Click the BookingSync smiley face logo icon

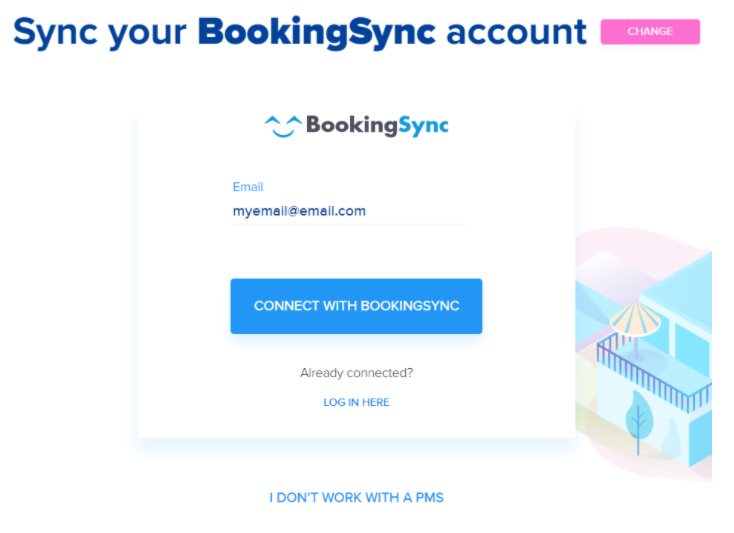point(282,126)
